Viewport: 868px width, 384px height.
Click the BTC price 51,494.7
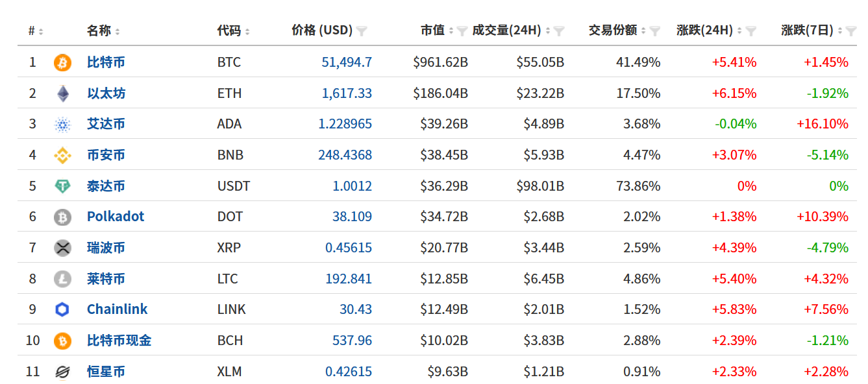tap(347, 62)
